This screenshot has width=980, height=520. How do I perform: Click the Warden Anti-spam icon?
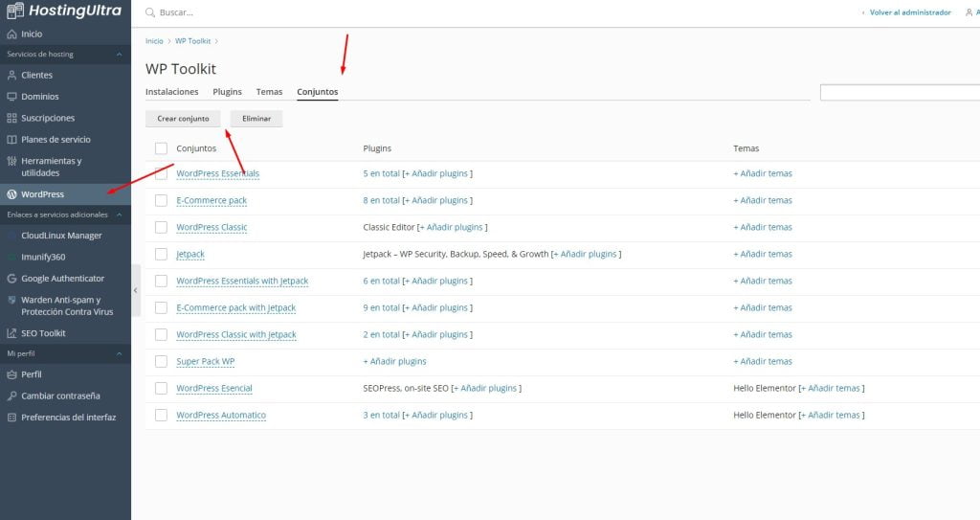point(11,300)
